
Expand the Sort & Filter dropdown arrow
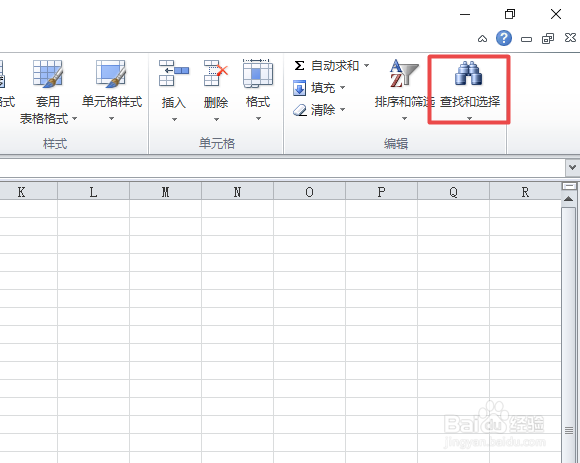404,119
